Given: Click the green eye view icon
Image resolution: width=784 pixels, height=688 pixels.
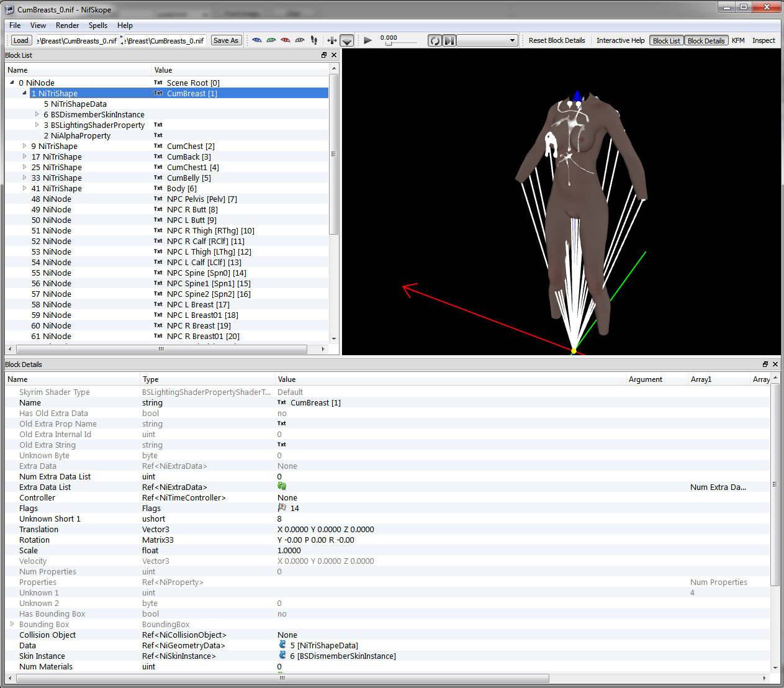Looking at the screenshot, I should [x=271, y=40].
